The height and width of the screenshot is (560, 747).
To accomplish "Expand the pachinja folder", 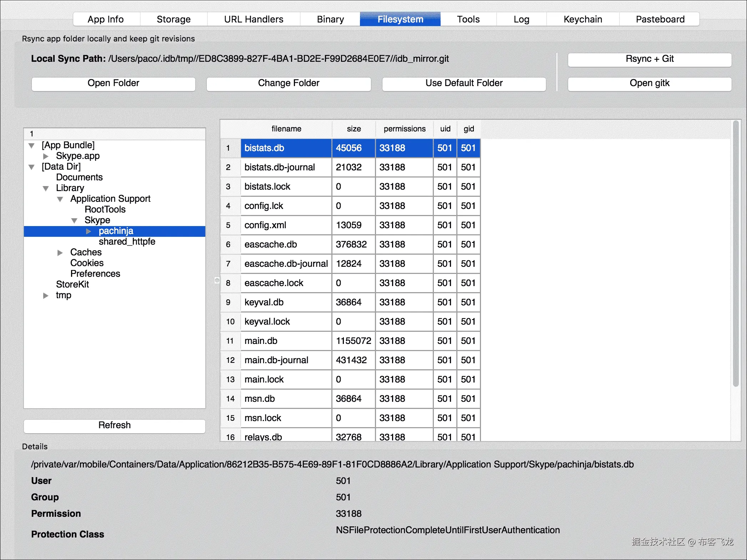I will (x=89, y=231).
